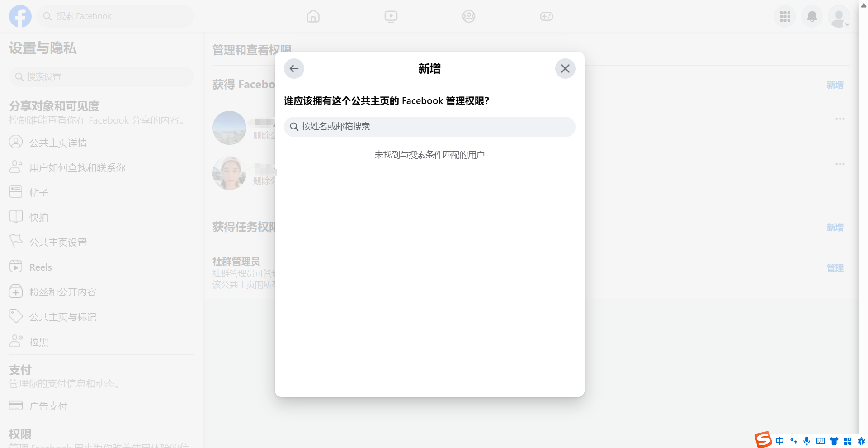Open 公共主页设置
This screenshot has width=868, height=448.
pos(102,242)
